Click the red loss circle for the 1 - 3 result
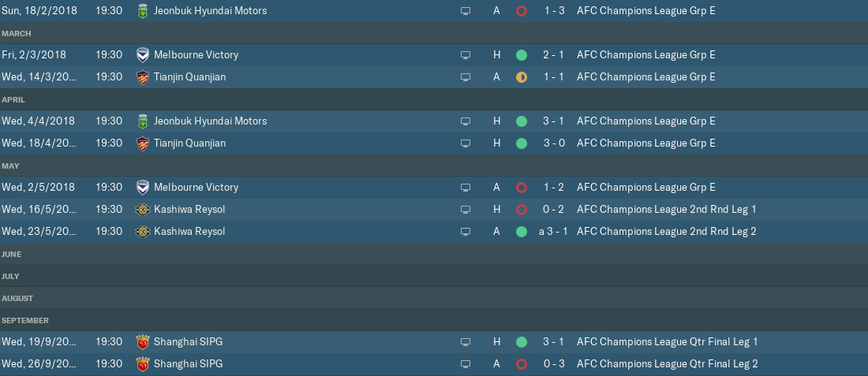This screenshot has width=868, height=376. tap(521, 11)
